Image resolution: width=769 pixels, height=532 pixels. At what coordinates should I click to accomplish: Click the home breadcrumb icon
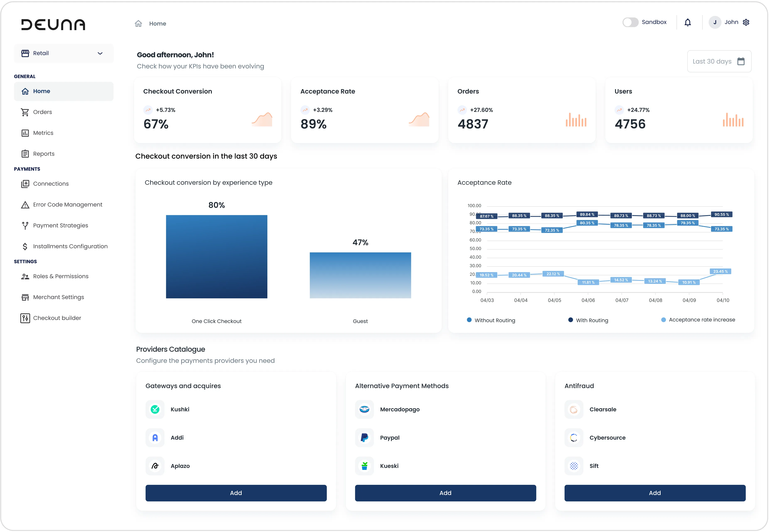[138, 24]
